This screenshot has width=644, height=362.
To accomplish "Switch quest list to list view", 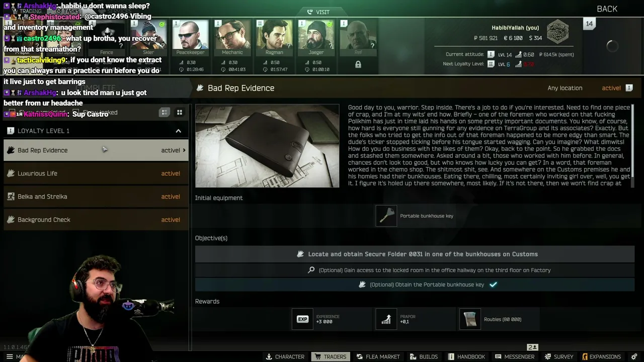I will pyautogui.click(x=165, y=113).
